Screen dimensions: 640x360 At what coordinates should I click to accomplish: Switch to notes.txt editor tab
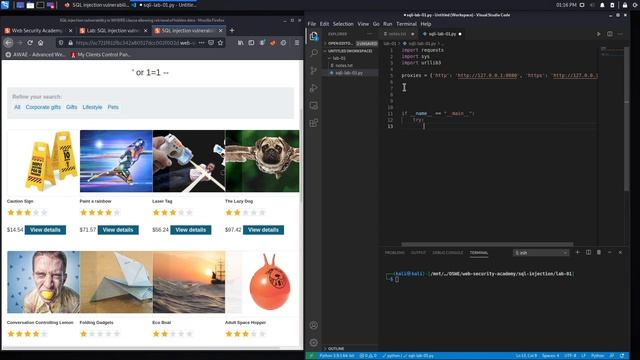pos(398,34)
